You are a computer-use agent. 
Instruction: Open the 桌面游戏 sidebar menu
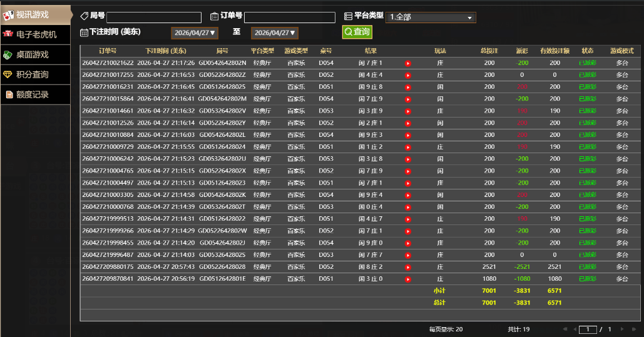coord(35,54)
